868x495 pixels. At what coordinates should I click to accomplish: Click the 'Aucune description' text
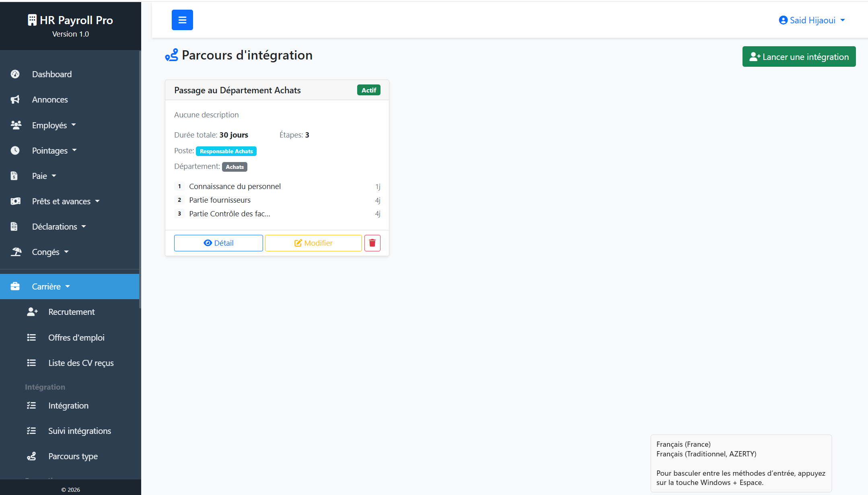(x=206, y=115)
